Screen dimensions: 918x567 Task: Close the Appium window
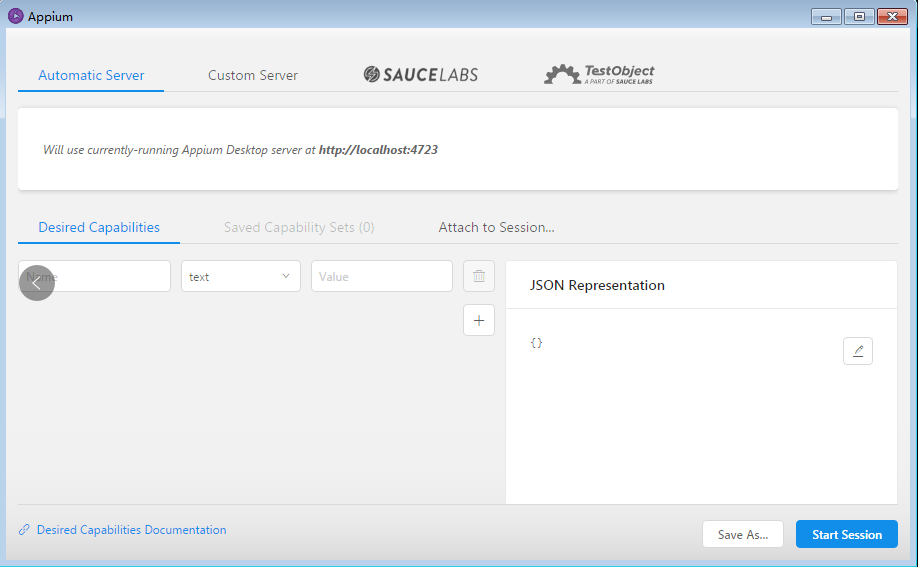point(892,16)
